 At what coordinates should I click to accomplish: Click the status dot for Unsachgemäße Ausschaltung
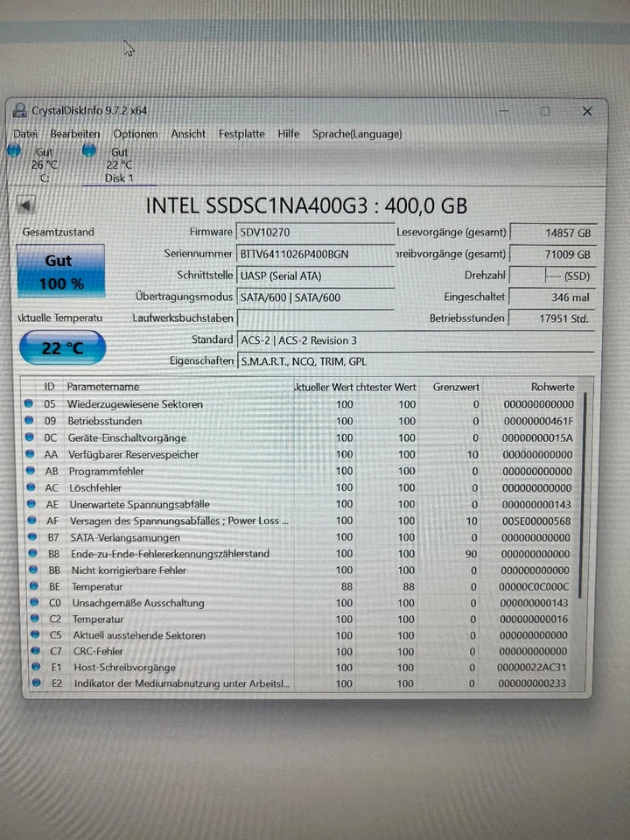[x=35, y=602]
